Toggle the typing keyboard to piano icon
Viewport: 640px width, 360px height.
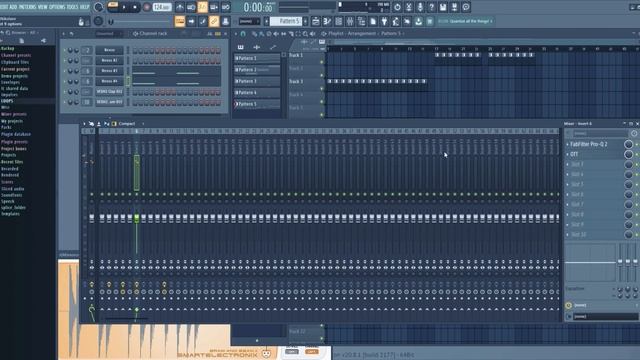tap(180, 21)
